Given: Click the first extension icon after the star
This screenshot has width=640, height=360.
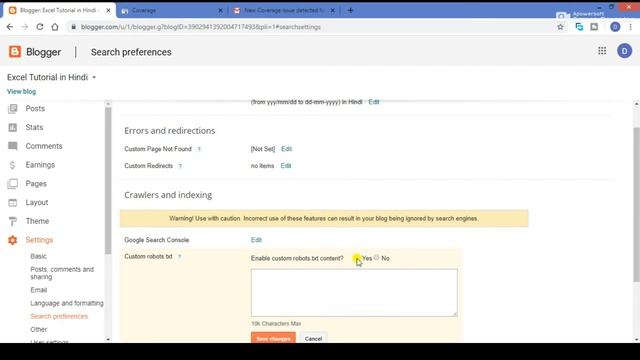Looking at the screenshot, I should 579,27.
